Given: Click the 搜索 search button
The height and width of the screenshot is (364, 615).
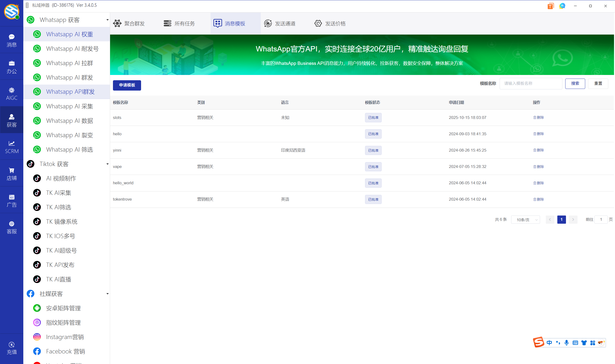Looking at the screenshot, I should click(x=575, y=84).
